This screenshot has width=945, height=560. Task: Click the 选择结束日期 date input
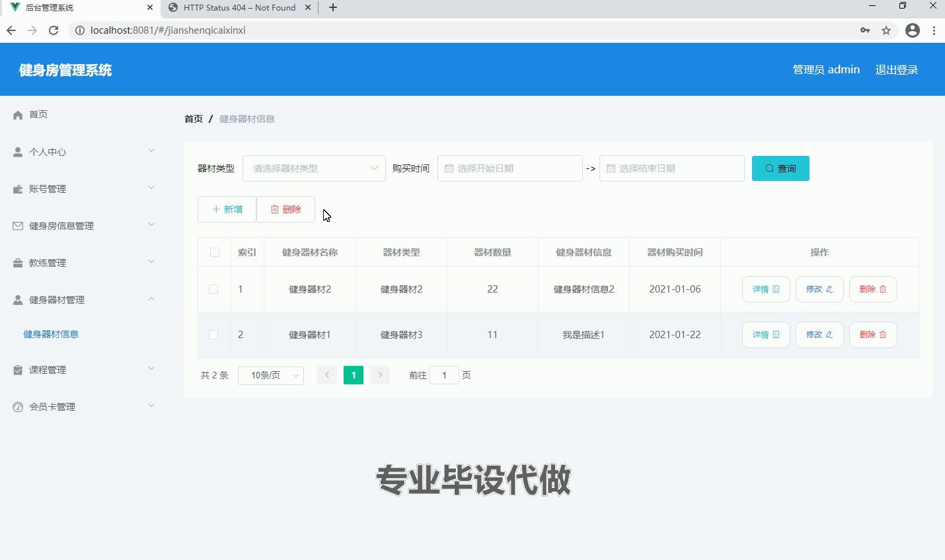pos(671,168)
